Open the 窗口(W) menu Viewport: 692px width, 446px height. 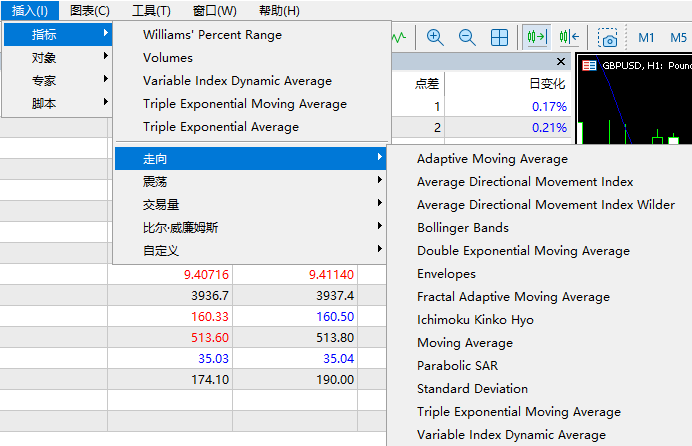(x=214, y=10)
